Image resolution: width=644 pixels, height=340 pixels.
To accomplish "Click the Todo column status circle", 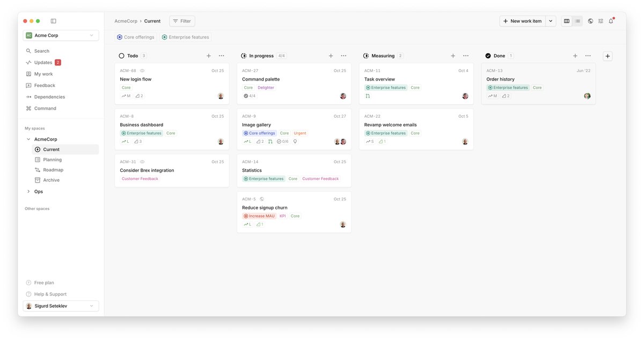I will pos(121,56).
